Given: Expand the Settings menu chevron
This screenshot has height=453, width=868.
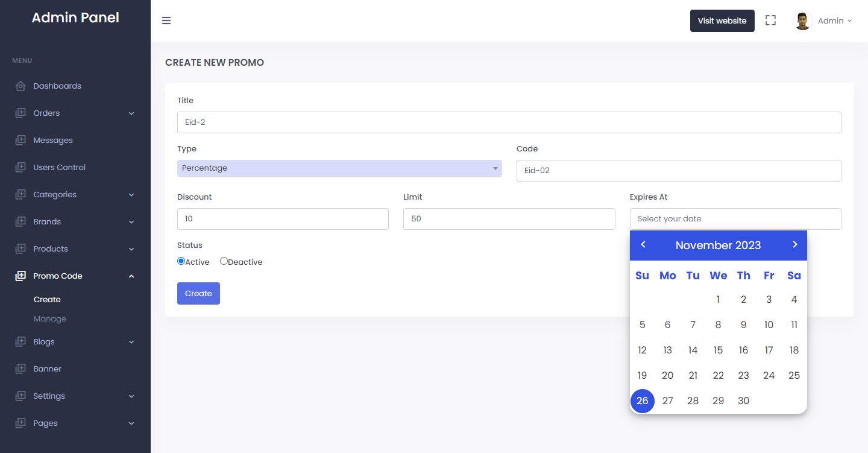Looking at the screenshot, I should coord(131,396).
